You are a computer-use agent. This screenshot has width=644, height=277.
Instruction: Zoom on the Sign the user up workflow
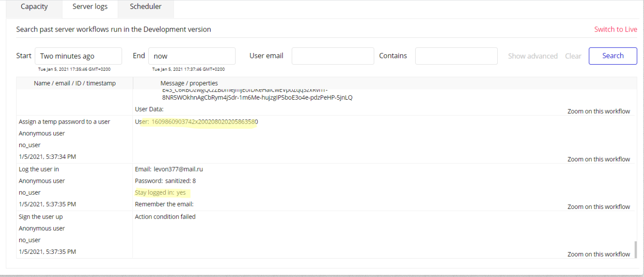(599, 254)
